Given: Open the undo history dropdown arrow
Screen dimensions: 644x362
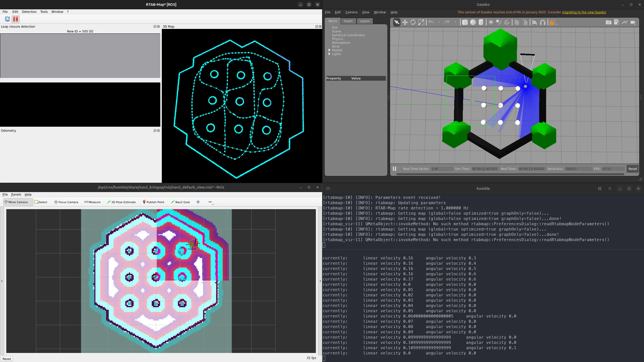Looking at the screenshot, I should click(x=439, y=22).
